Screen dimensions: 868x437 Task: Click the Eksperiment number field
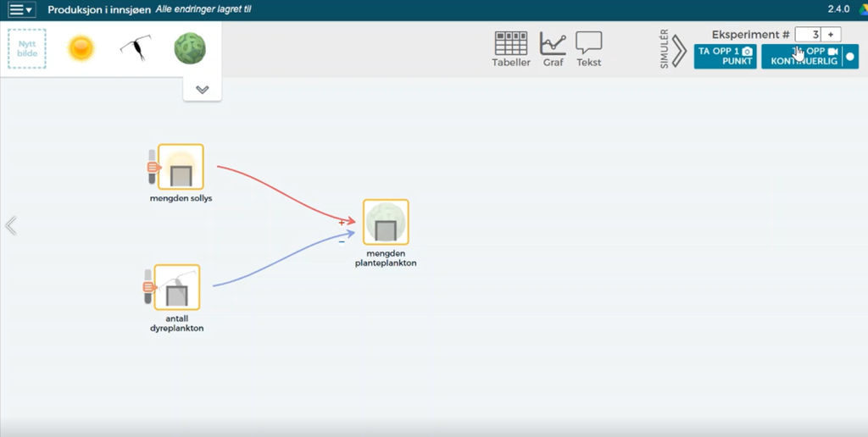808,34
